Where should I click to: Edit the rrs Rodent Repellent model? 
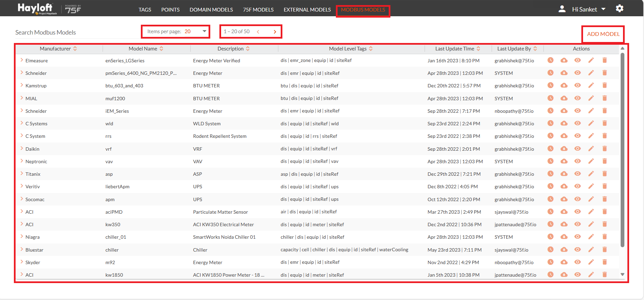(591, 136)
